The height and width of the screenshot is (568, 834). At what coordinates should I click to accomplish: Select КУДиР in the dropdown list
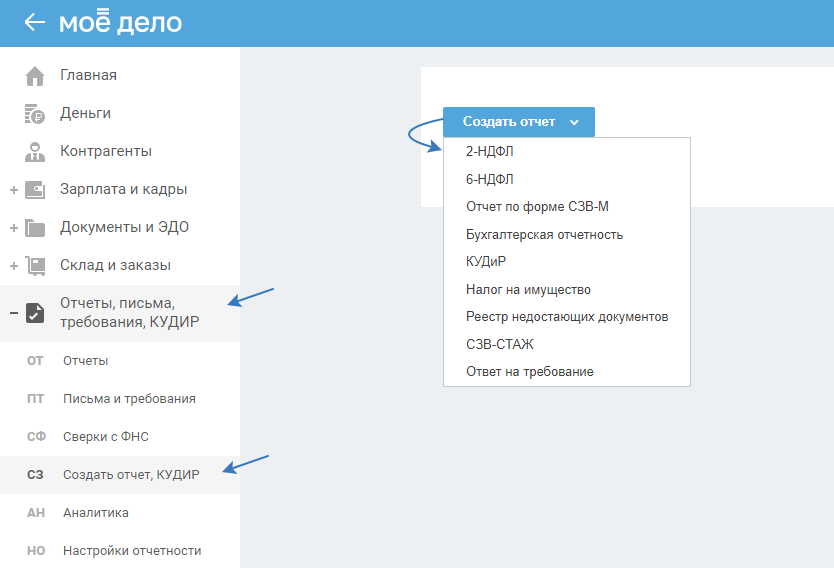486,262
